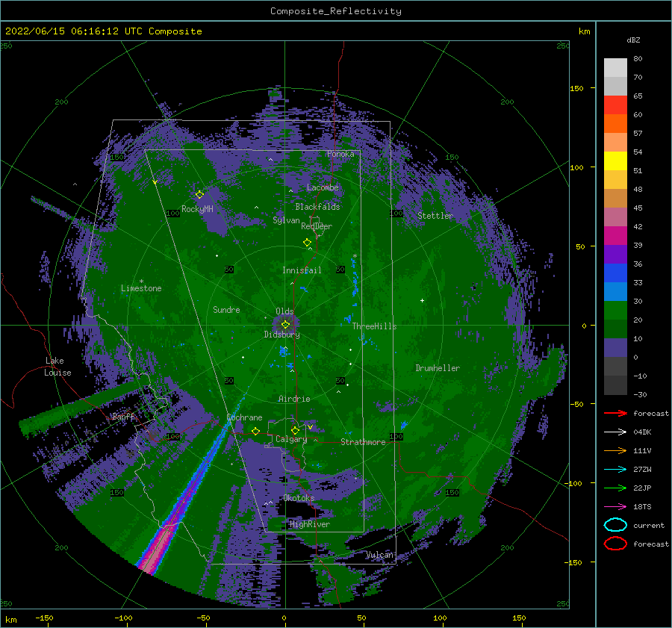
Task: Click the HighRiver label
Action: pyautogui.click(x=310, y=524)
